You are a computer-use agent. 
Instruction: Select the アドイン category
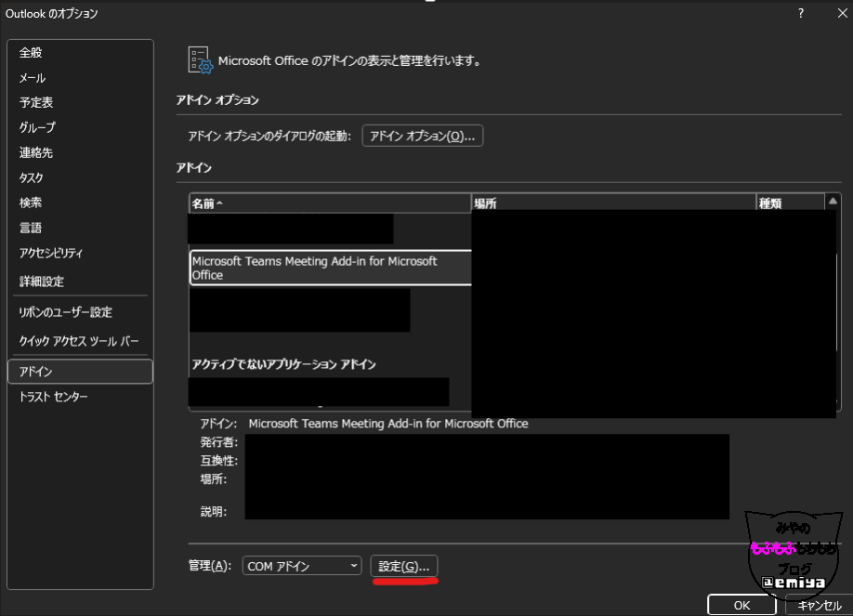tap(80, 372)
